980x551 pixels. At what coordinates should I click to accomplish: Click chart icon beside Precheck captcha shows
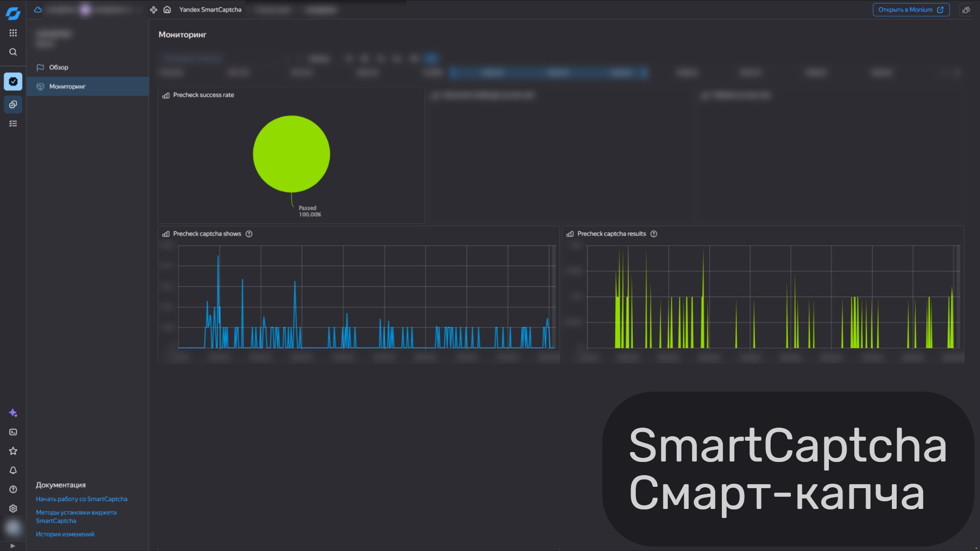point(166,234)
